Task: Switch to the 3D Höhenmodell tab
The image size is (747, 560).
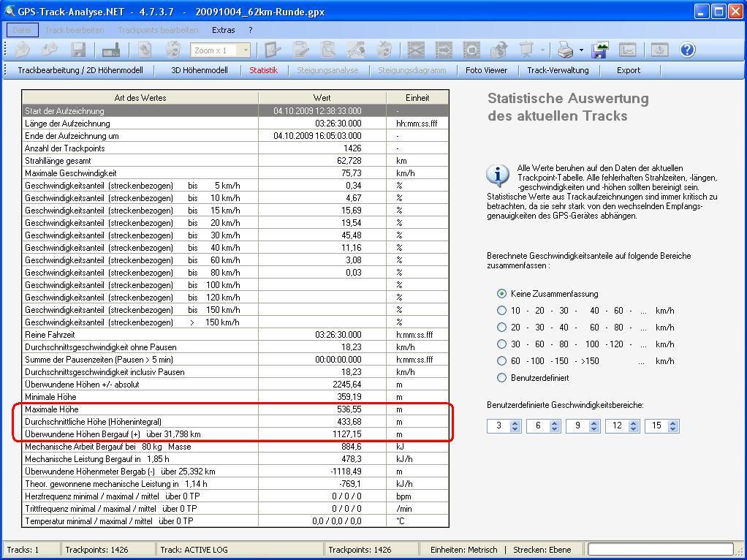Action: 199,70
